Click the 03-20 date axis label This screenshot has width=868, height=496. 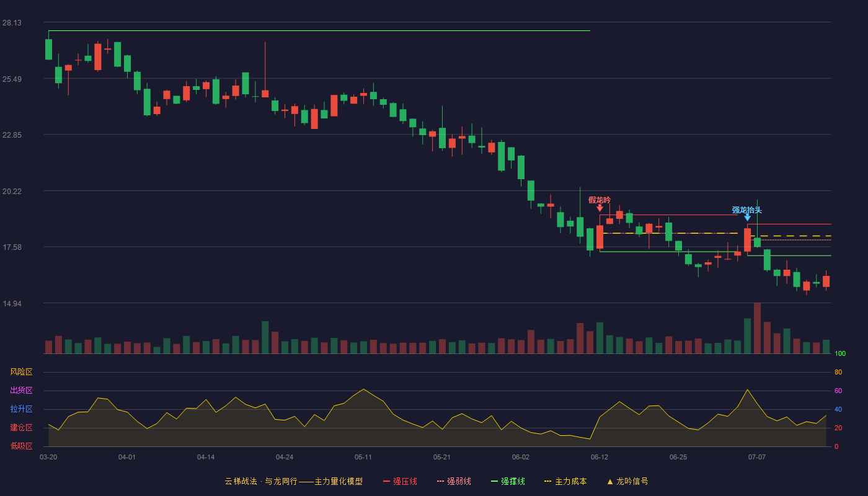pyautogui.click(x=48, y=457)
